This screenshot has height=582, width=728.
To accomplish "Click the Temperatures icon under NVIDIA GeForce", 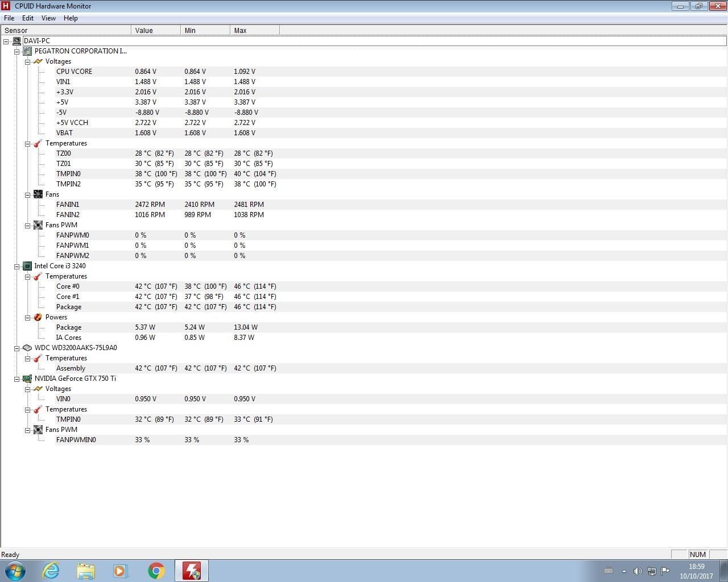I will point(38,409).
